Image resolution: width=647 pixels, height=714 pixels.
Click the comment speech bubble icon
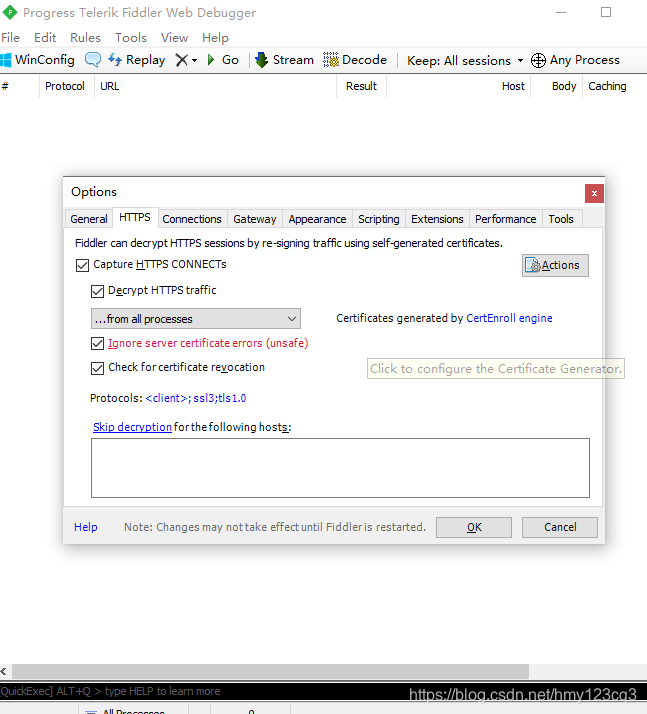93,60
